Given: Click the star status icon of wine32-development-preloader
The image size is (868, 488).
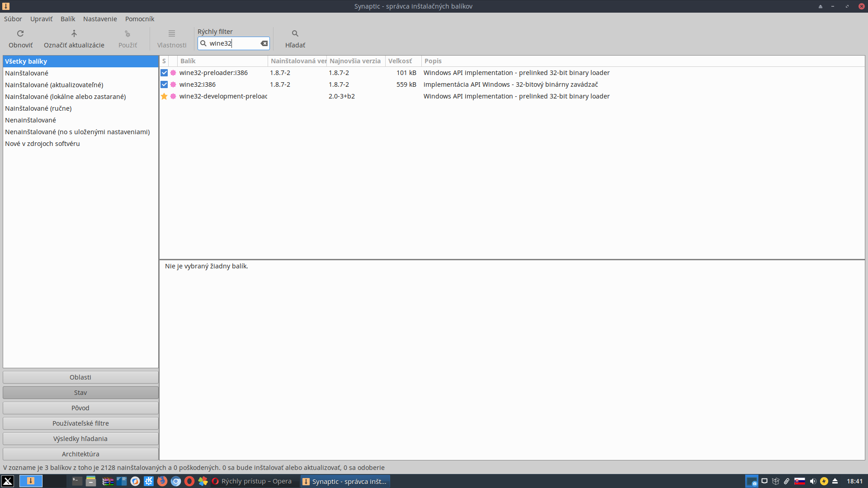Looking at the screenshot, I should tap(164, 96).
